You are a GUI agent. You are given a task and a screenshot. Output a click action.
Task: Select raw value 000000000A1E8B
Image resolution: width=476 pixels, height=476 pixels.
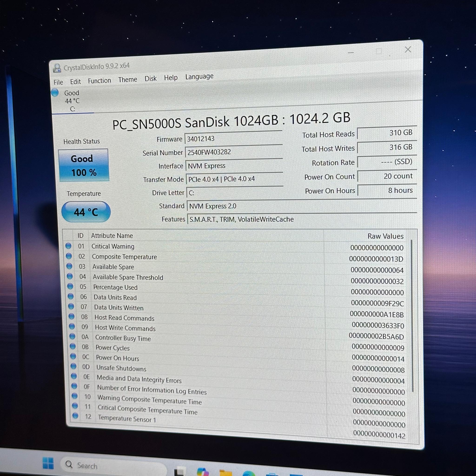tap(377, 314)
